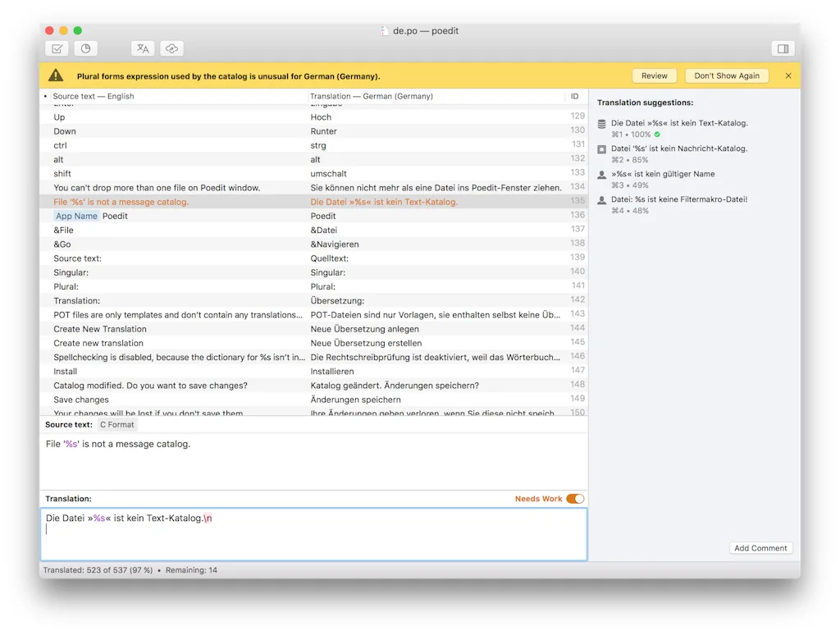Click the translation memory database suggestion icon
840x635 pixels.
(604, 122)
